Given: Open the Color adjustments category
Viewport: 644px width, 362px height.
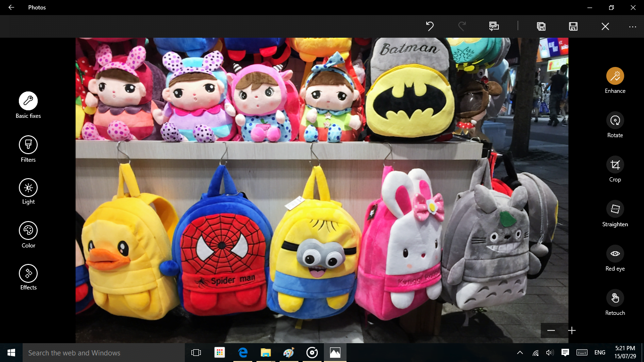Looking at the screenshot, I should point(28,230).
